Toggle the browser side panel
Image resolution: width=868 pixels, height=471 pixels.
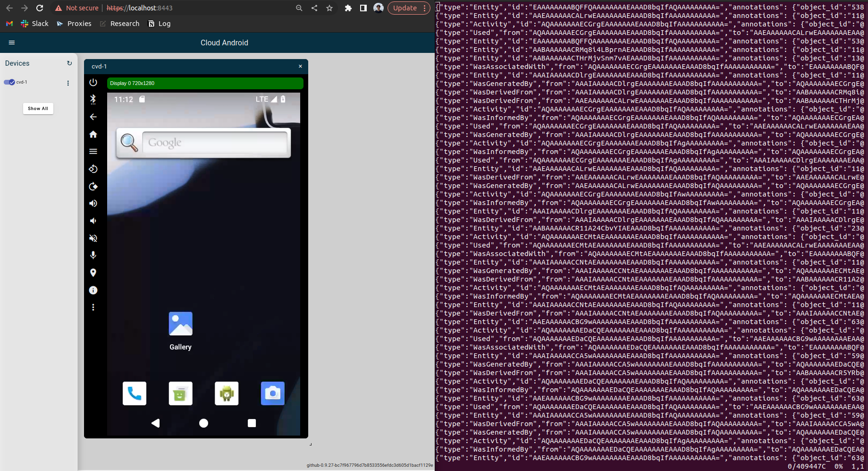(363, 8)
